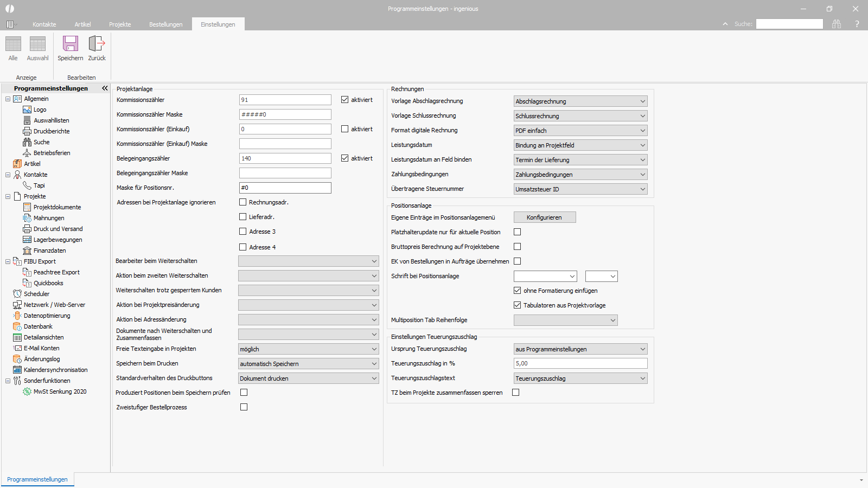868x488 pixels.
Task: Click the Kommissionszähler Maske field
Action: tap(285, 114)
